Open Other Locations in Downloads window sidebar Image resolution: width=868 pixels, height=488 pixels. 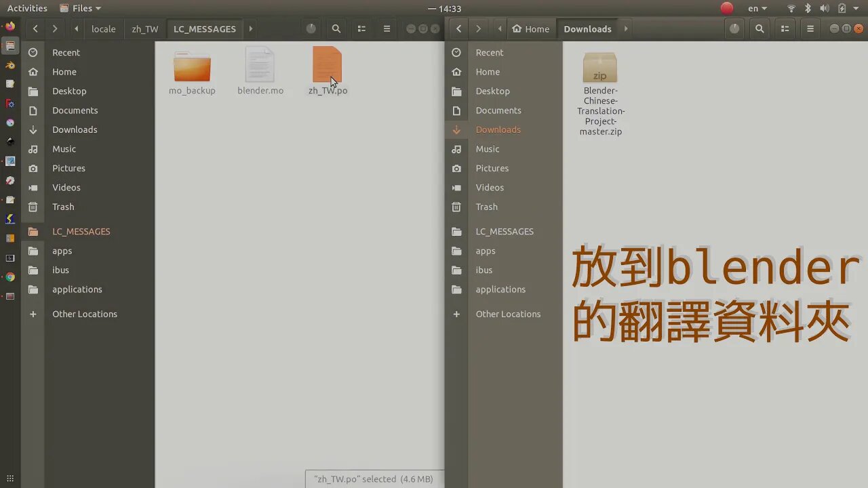click(504, 314)
